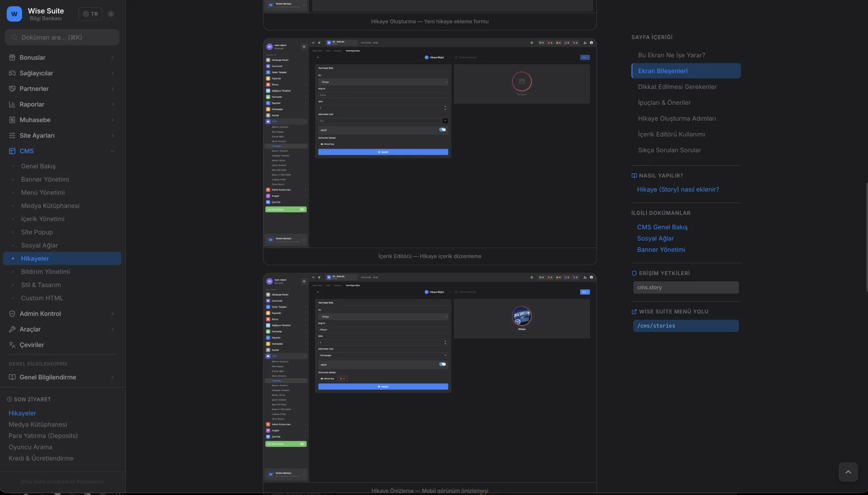The width and height of the screenshot is (868, 495).
Task: Click the Admin Kontrol shield icon
Action: tap(12, 314)
